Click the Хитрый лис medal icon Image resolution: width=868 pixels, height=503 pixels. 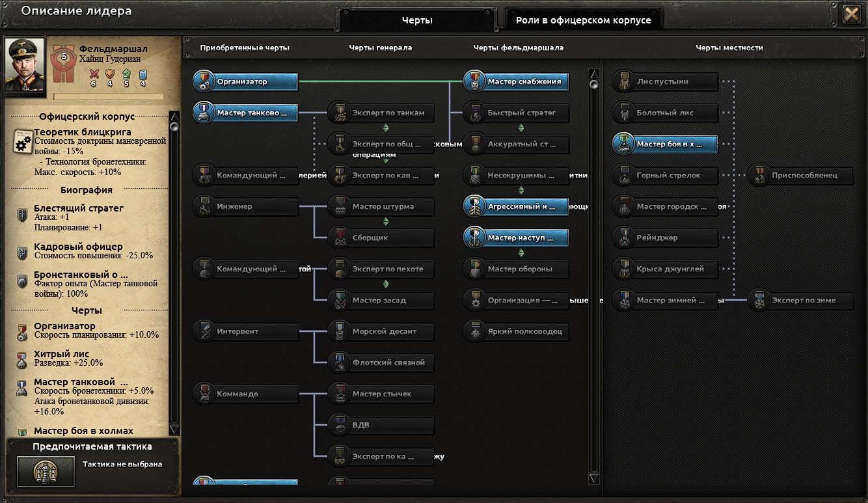click(x=23, y=360)
